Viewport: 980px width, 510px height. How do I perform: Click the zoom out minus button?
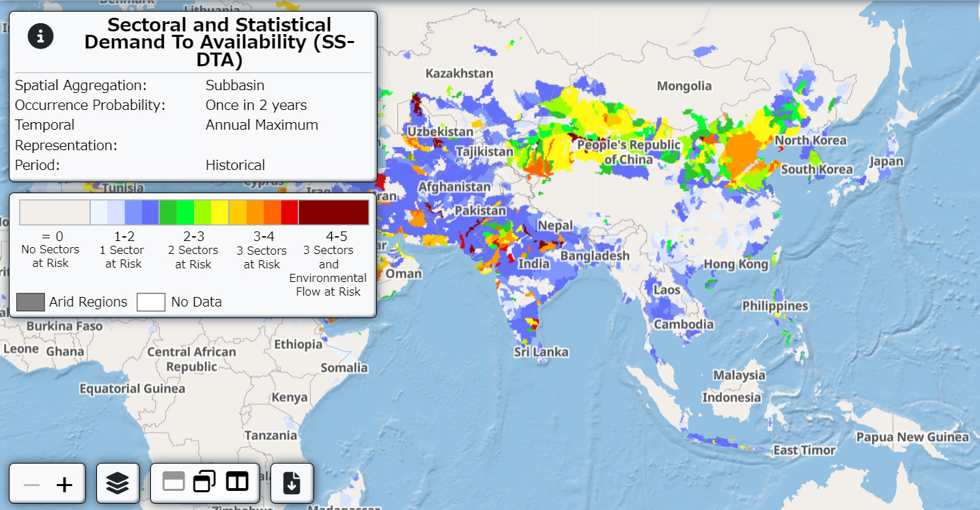(31, 485)
